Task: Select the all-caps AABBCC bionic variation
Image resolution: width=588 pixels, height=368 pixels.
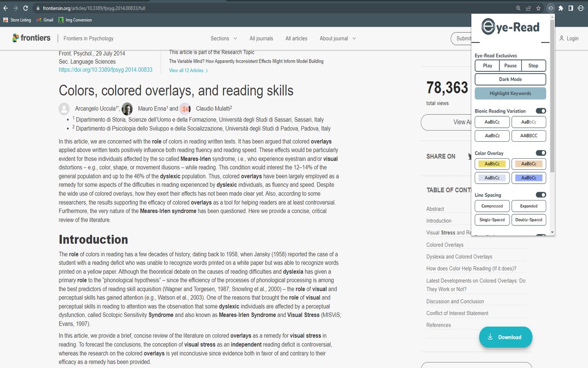Action: click(529, 136)
